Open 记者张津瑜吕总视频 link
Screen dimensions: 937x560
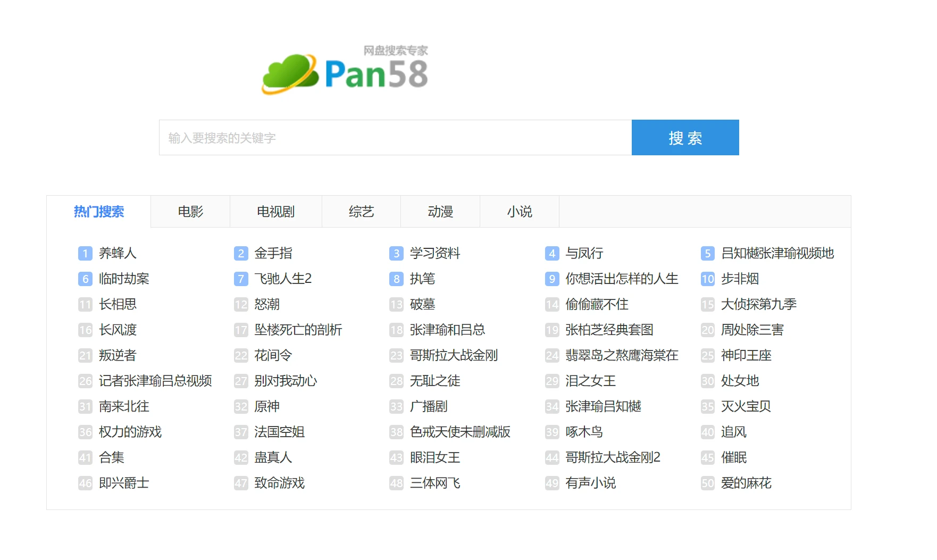[x=155, y=381]
